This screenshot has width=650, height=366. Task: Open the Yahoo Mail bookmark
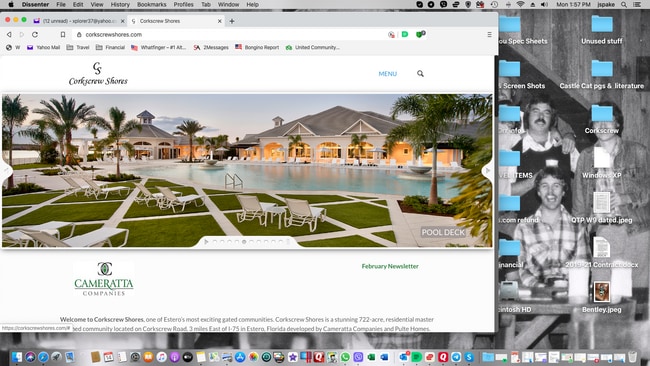pyautogui.click(x=44, y=47)
